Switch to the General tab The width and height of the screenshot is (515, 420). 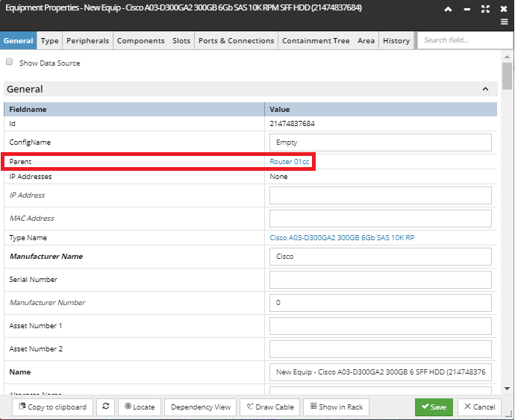19,41
